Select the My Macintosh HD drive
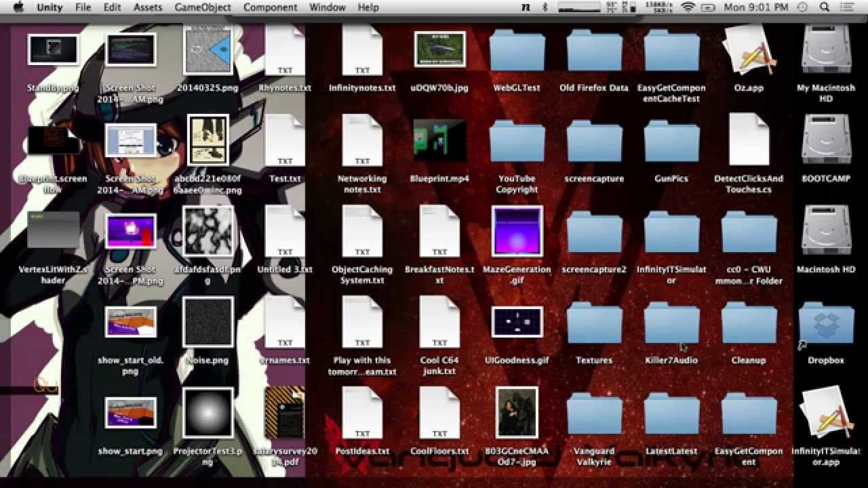Image resolution: width=868 pixels, height=488 pixels. tap(826, 51)
